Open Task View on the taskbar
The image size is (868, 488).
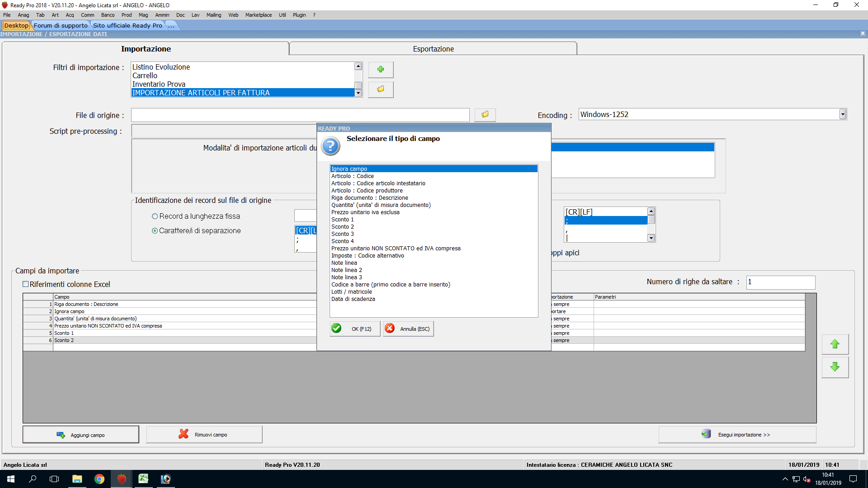click(54, 479)
